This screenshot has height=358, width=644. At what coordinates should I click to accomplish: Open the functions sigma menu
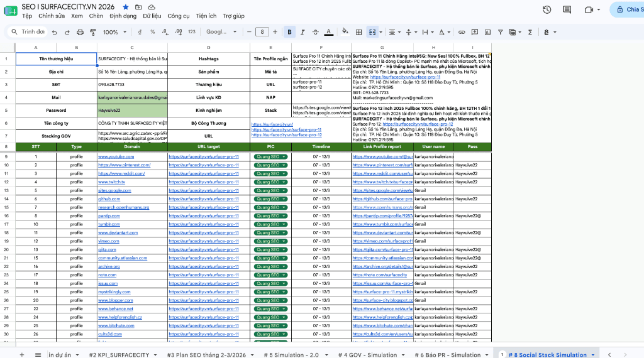pos(530,32)
